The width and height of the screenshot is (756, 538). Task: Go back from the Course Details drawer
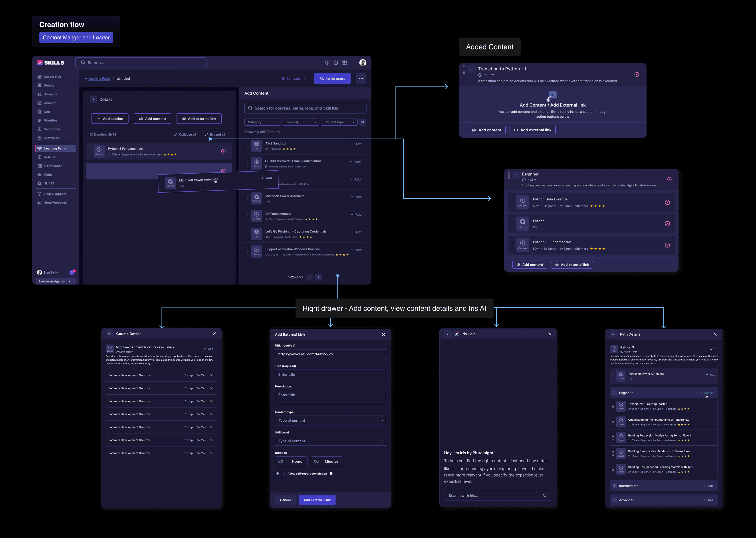coord(110,334)
